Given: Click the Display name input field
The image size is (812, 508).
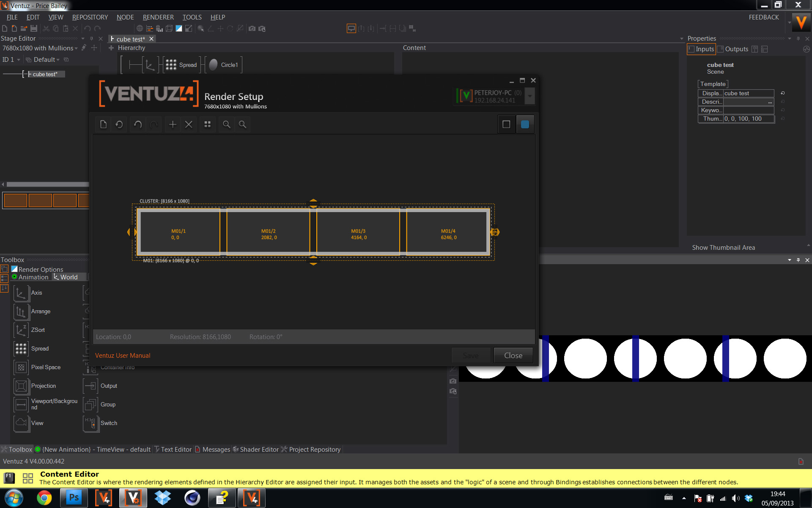Looking at the screenshot, I should point(749,93).
